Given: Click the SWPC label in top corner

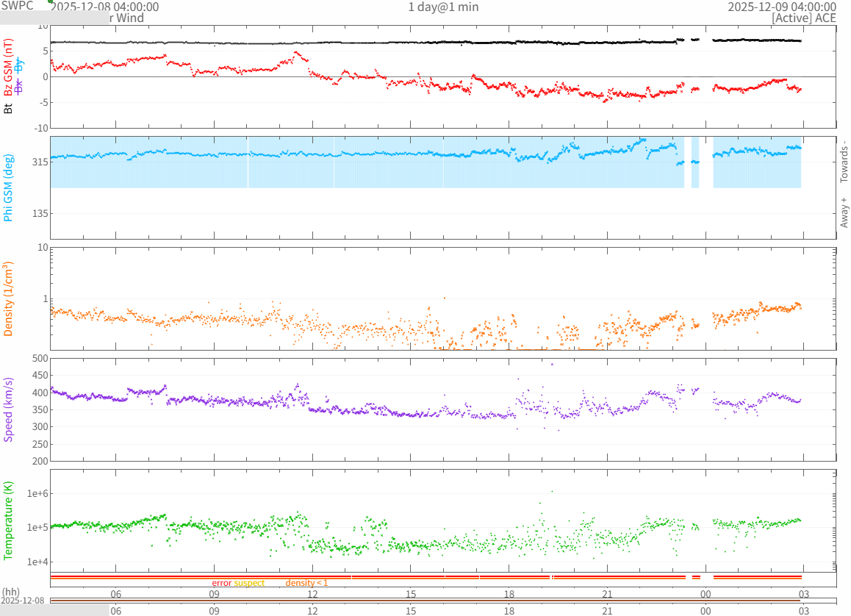Looking at the screenshot, I should coord(18,5).
